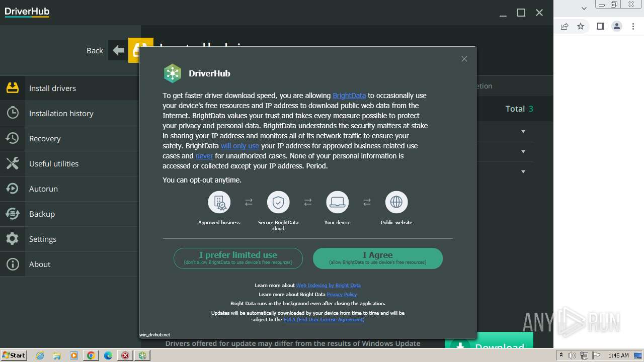Open the Installation history menu item
The width and height of the screenshot is (644, 362).
click(x=69, y=113)
